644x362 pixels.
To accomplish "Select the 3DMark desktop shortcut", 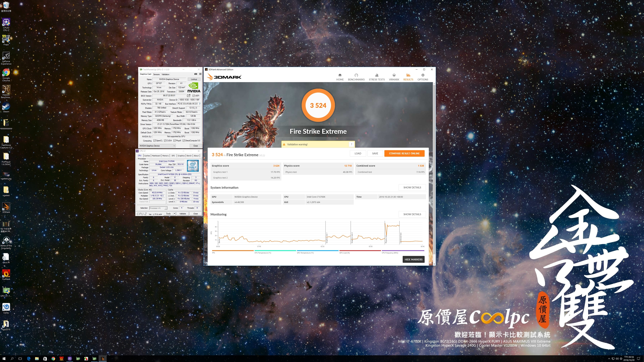I will 6,208.
